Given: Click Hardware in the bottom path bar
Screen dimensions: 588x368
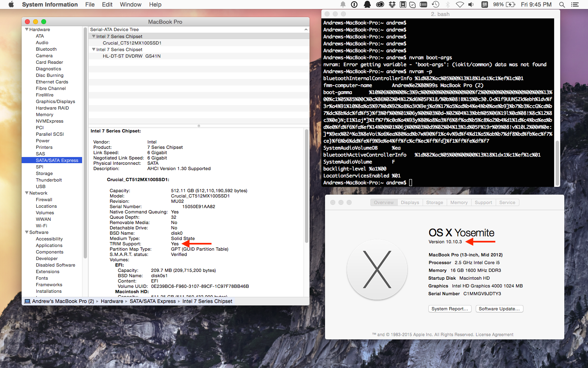Looking at the screenshot, I should (112, 301).
